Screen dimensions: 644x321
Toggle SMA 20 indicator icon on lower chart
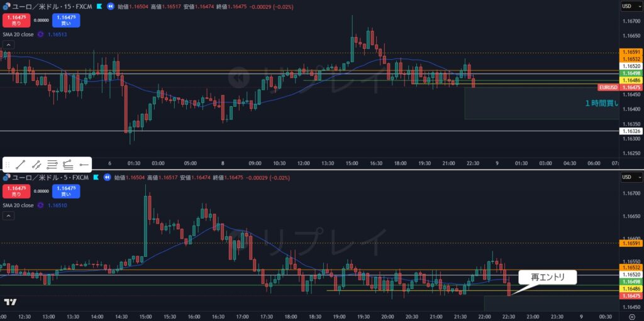[x=41, y=205]
